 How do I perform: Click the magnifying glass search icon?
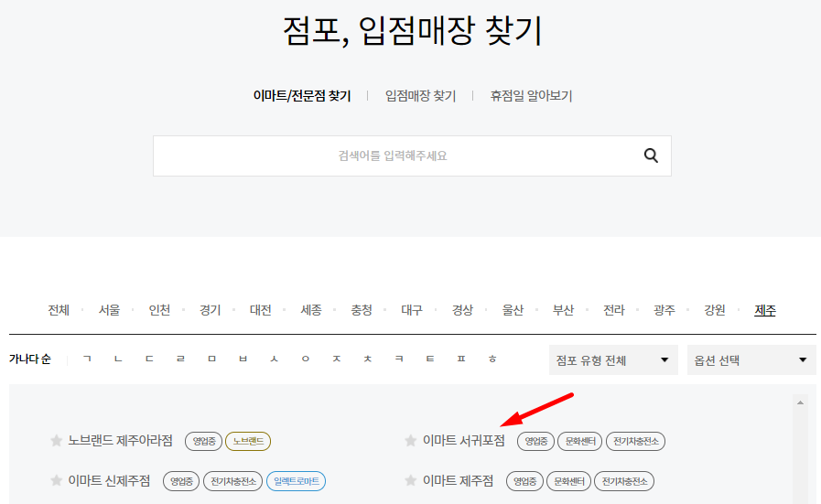point(651,155)
